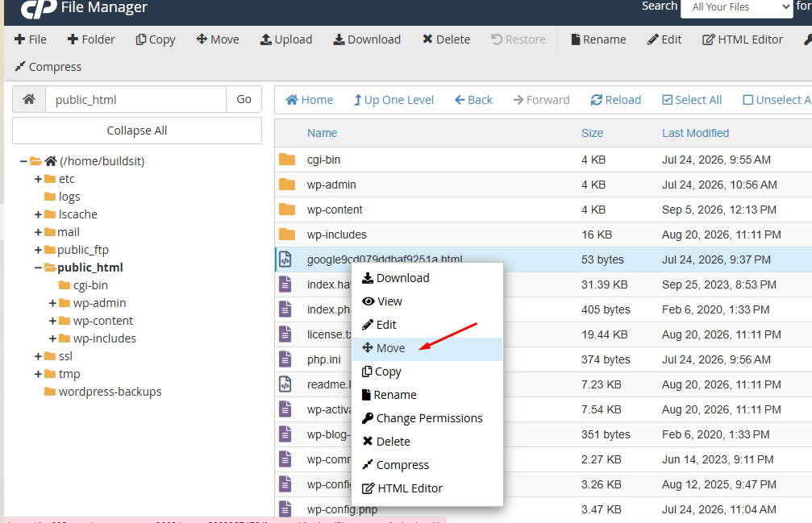Viewport: 812px width, 523px height.
Task: Expand wp-content folder in the tree
Action: click(x=52, y=321)
